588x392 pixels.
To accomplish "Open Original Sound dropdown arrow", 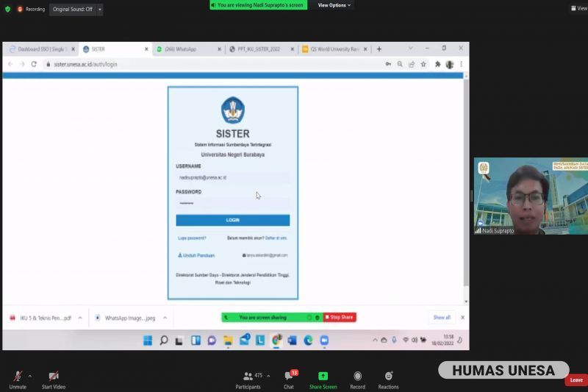I will [x=100, y=10].
